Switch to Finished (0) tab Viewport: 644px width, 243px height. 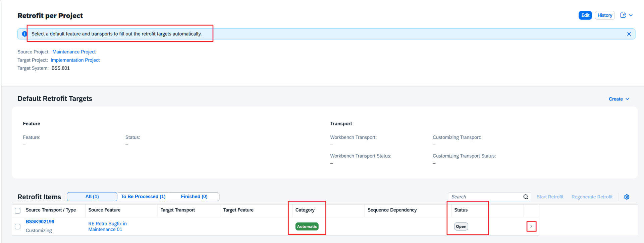[194, 197]
